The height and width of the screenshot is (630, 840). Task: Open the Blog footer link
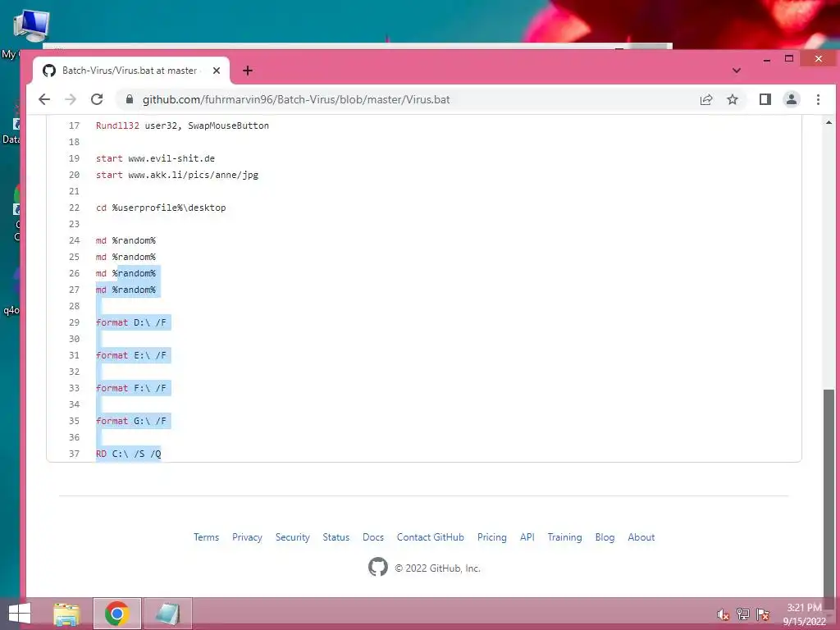coord(605,537)
